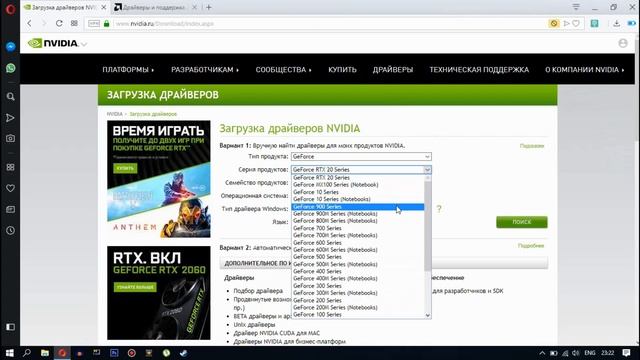Select GeForce RTX 20 Series option
Viewport: 640px width, 360px height.
(358, 178)
